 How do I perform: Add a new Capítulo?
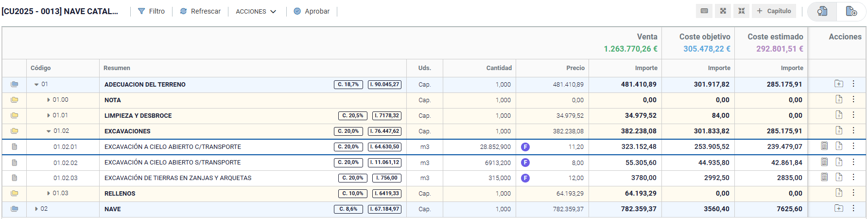point(774,11)
